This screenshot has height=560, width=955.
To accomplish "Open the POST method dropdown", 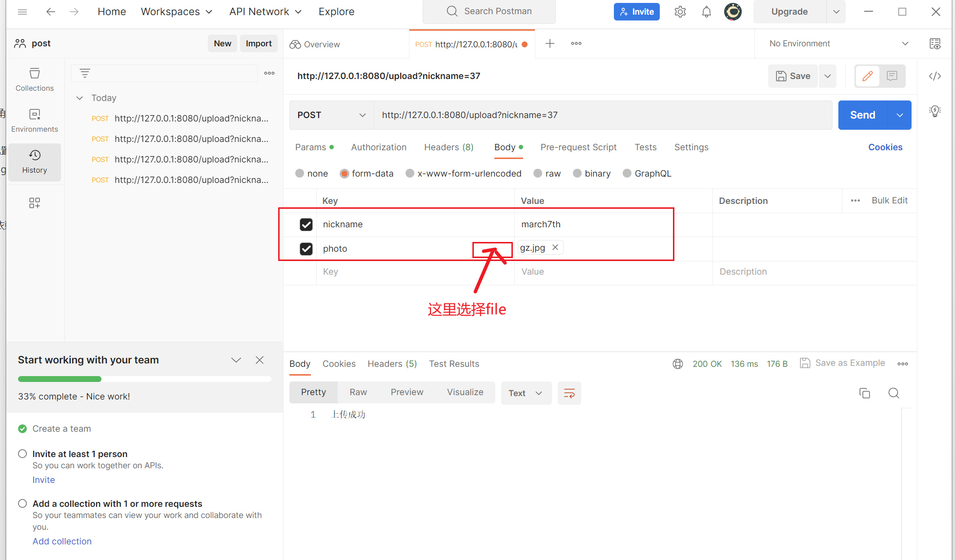I will click(331, 115).
